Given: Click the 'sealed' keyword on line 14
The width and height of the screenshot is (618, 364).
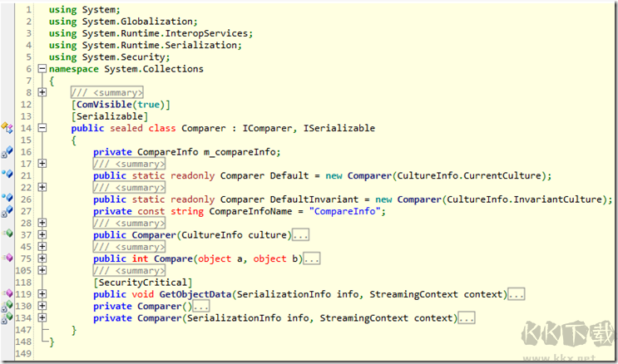Looking at the screenshot, I should (x=126, y=128).
